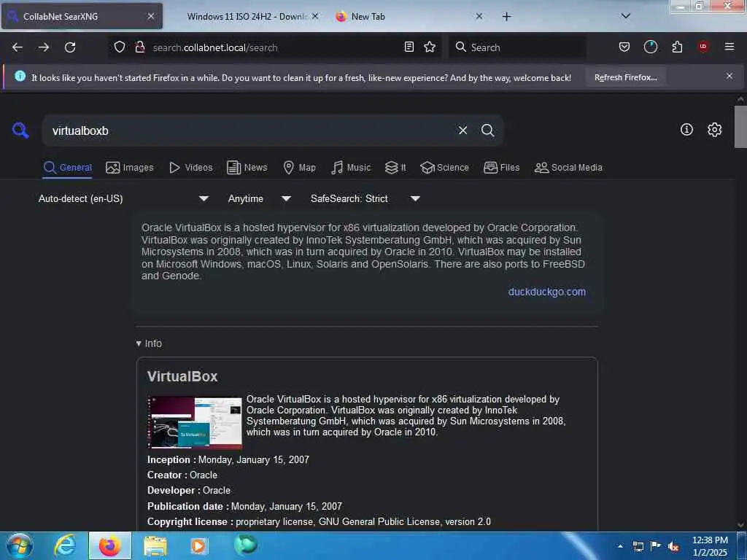This screenshot has height=560, width=747.
Task: Click the muted volume tray icon
Action: pyautogui.click(x=673, y=547)
